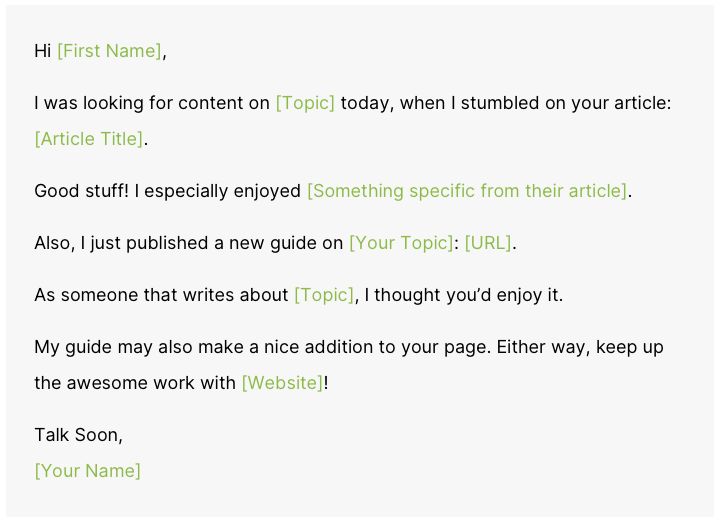The height and width of the screenshot is (522, 720).
Task: Click 'the awesome work with' text
Action: (x=135, y=383)
